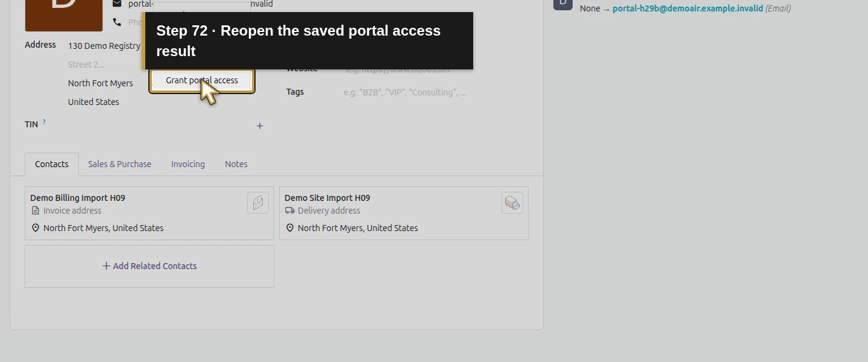Click the delivery truck icon on the Demo Site card
868x362 pixels.
pyautogui.click(x=290, y=211)
